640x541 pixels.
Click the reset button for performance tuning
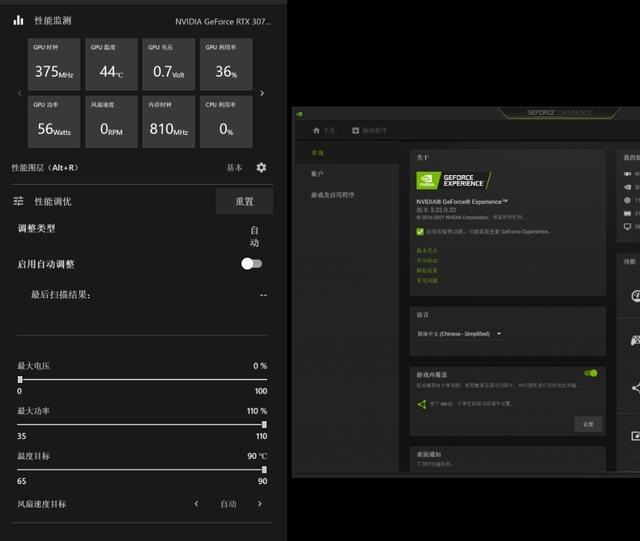click(x=244, y=201)
